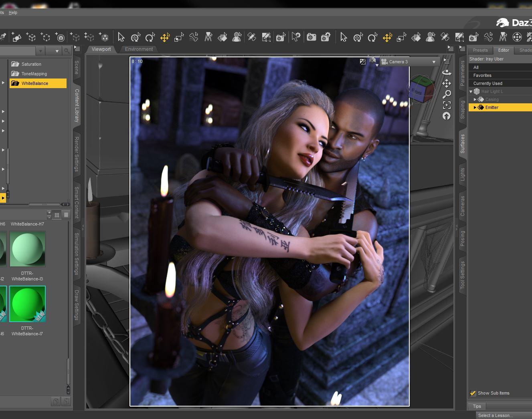532x419 pixels.
Task: Select the ActivePose bone tool in left tool group
Action: pyautogui.click(x=194, y=37)
